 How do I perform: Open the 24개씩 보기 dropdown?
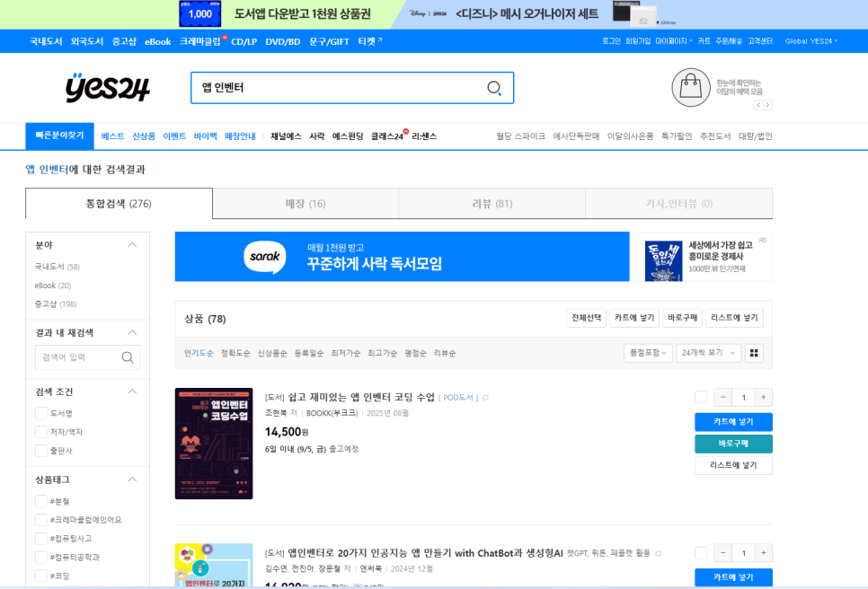(709, 353)
